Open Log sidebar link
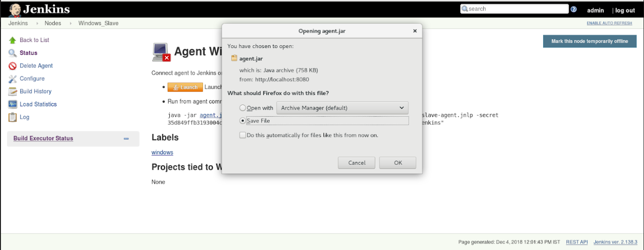The image size is (644, 250). pos(25,117)
